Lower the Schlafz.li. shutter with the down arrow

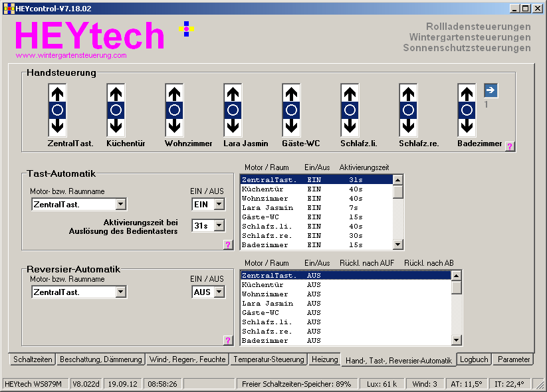click(350, 128)
